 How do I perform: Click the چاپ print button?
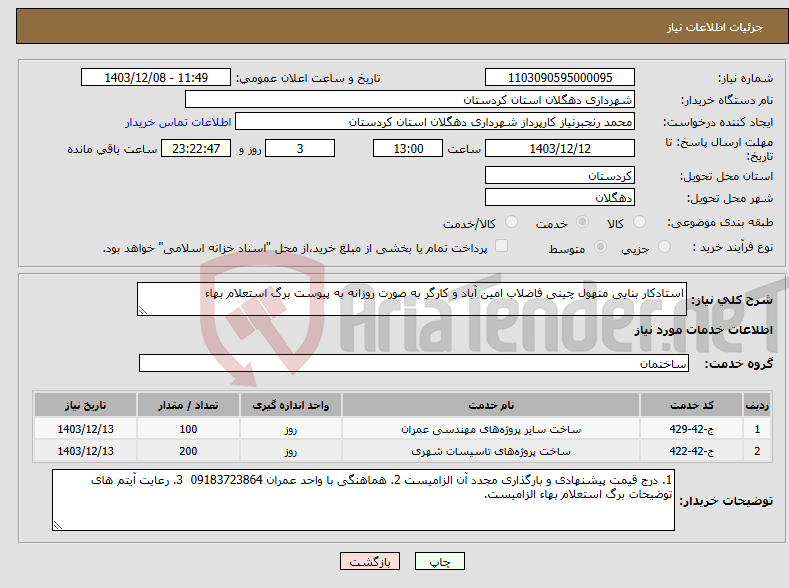tap(440, 561)
